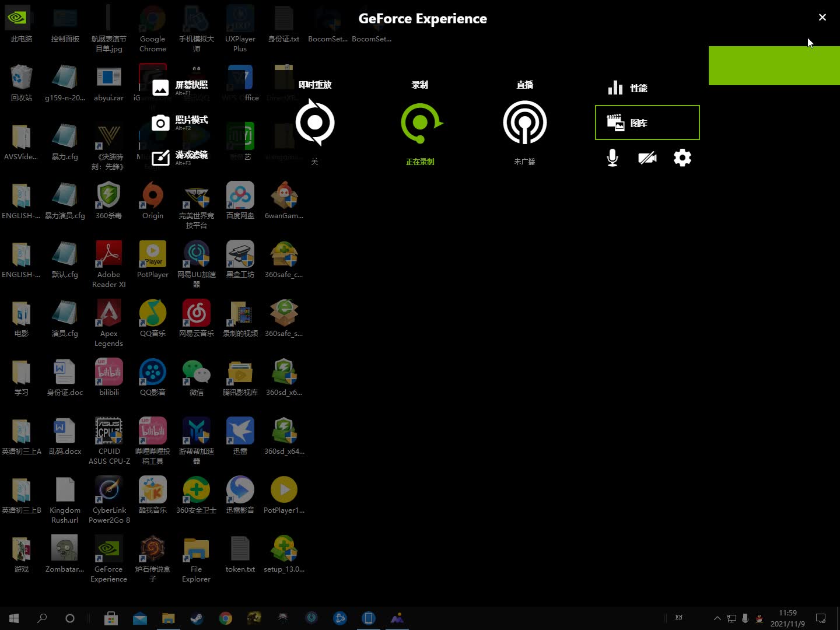Select the UXPlayer Plus shortcut

pyautogui.click(x=240, y=29)
